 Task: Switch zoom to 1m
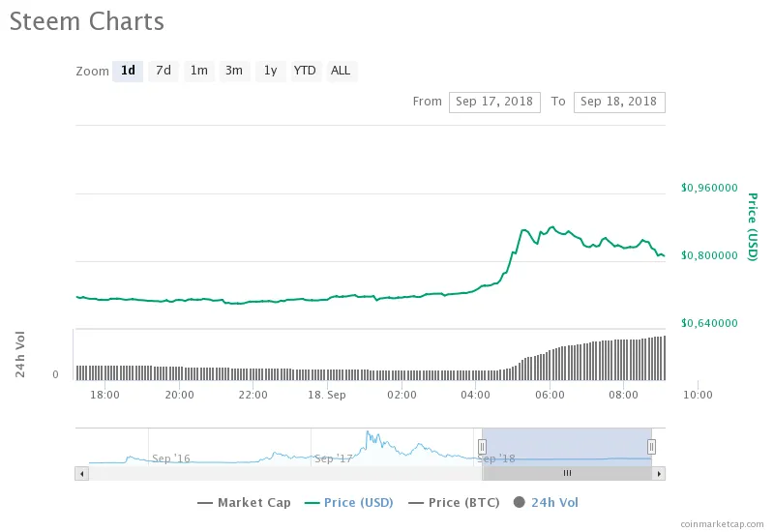199,71
